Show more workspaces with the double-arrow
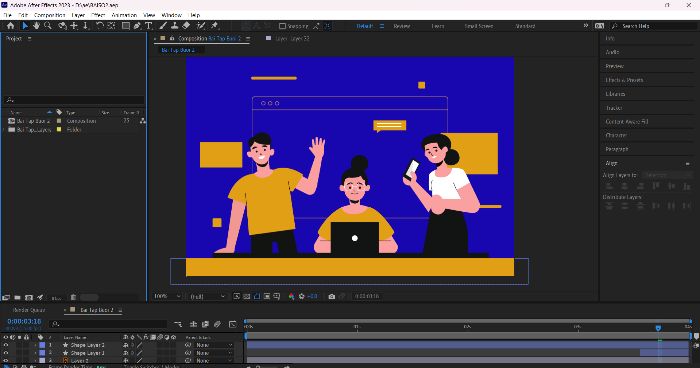 585,26
